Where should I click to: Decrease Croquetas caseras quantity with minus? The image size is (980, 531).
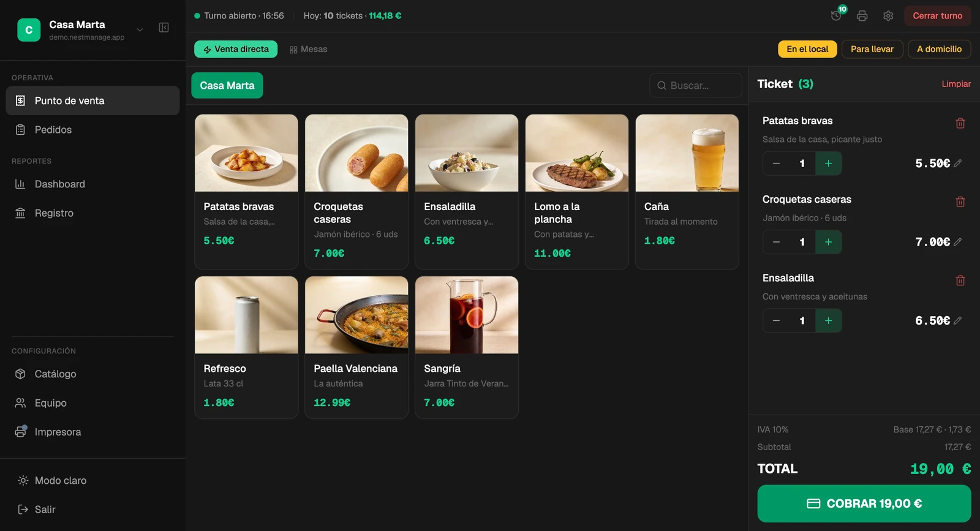click(x=776, y=242)
